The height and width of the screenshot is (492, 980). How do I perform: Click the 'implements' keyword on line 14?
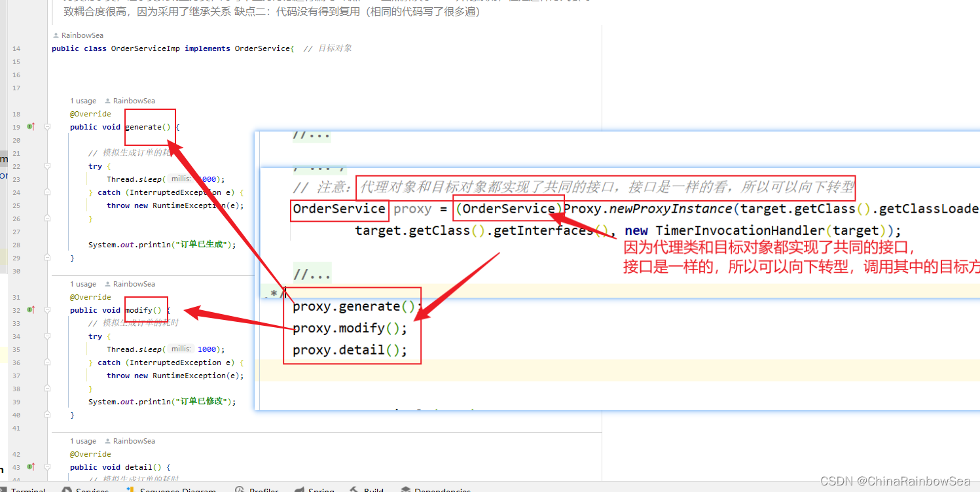[x=208, y=48]
